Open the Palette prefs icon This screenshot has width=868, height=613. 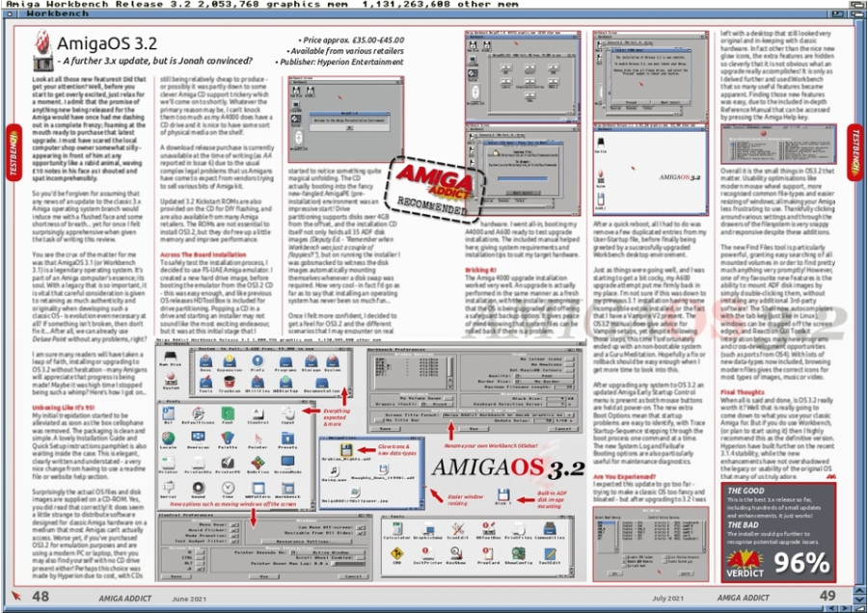point(228,439)
